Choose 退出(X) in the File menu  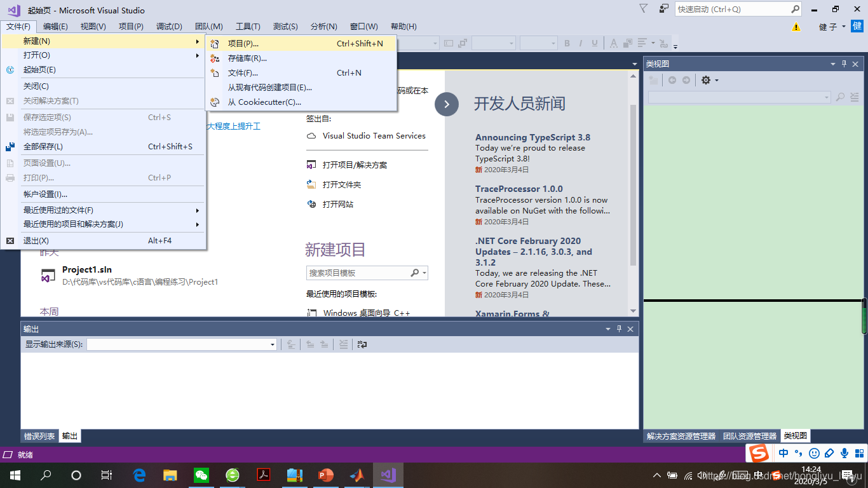pos(103,241)
